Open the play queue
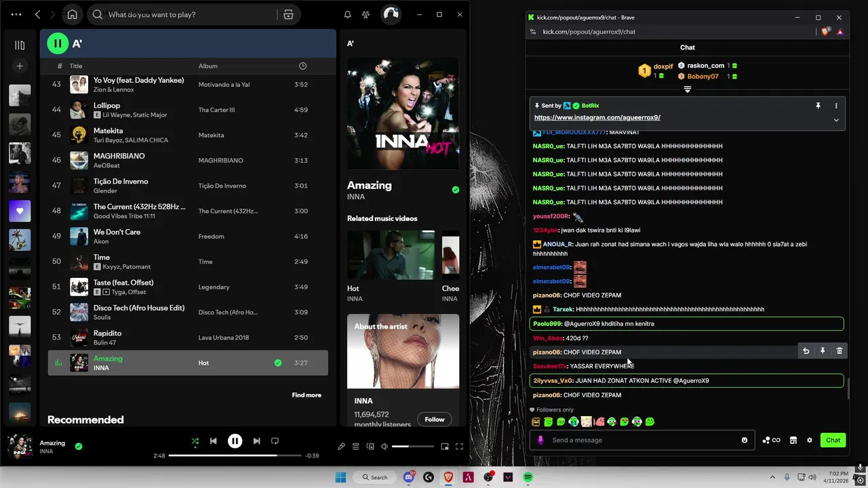868x488 pixels. coord(355,447)
